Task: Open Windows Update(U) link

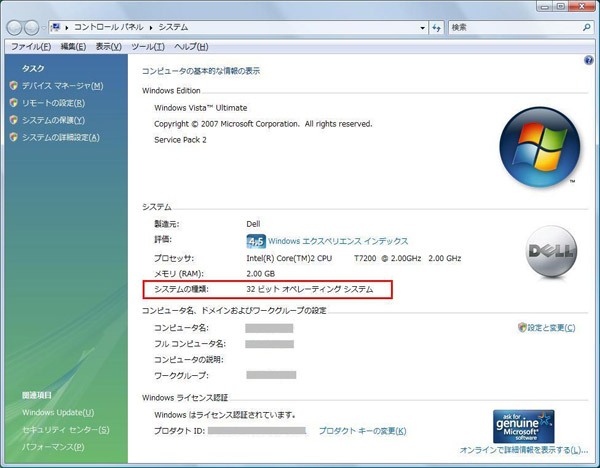Action: [58, 413]
